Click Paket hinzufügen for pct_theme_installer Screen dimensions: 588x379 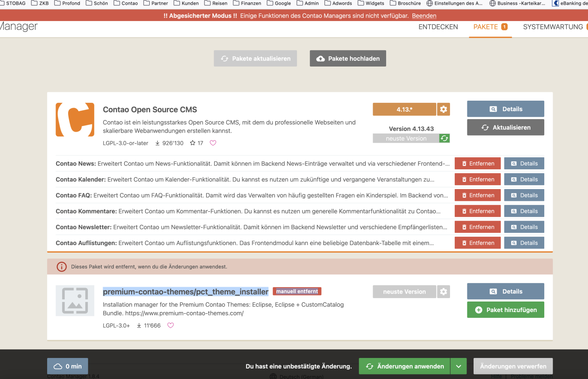click(505, 310)
